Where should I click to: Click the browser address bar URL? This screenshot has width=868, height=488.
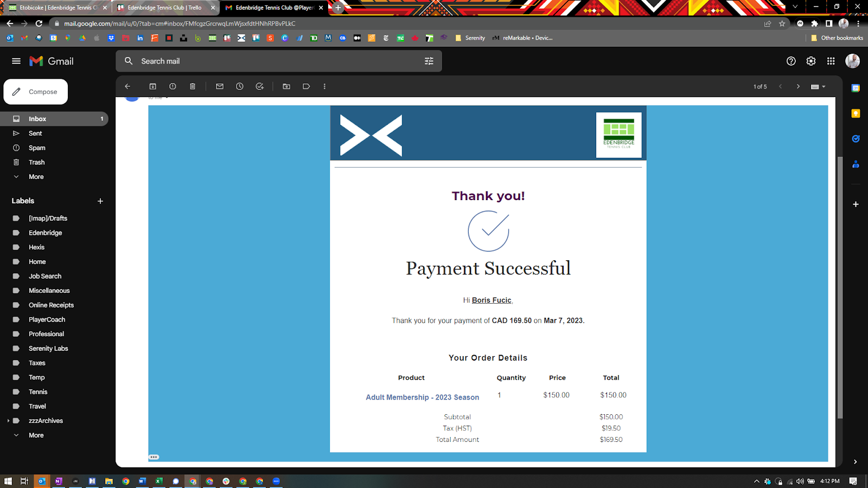(180, 23)
